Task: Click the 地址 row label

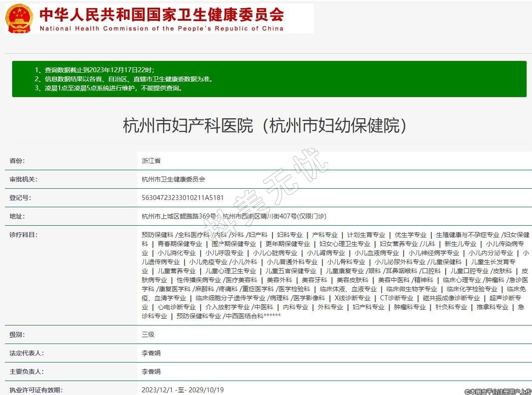Action: (17, 216)
